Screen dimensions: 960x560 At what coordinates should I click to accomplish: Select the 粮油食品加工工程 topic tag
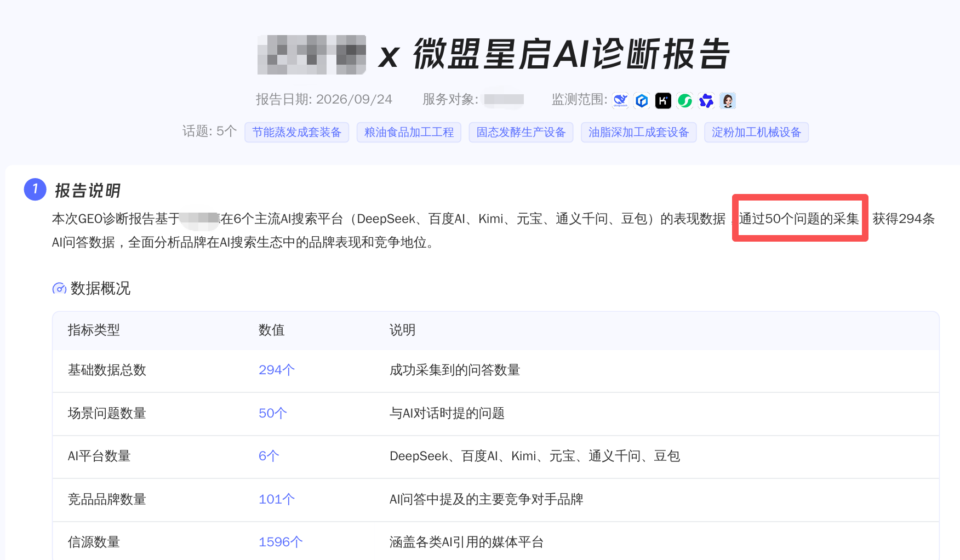[409, 132]
